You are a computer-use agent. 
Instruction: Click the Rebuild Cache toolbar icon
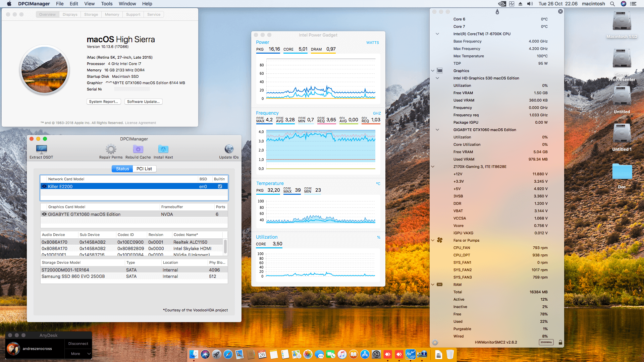point(138,149)
